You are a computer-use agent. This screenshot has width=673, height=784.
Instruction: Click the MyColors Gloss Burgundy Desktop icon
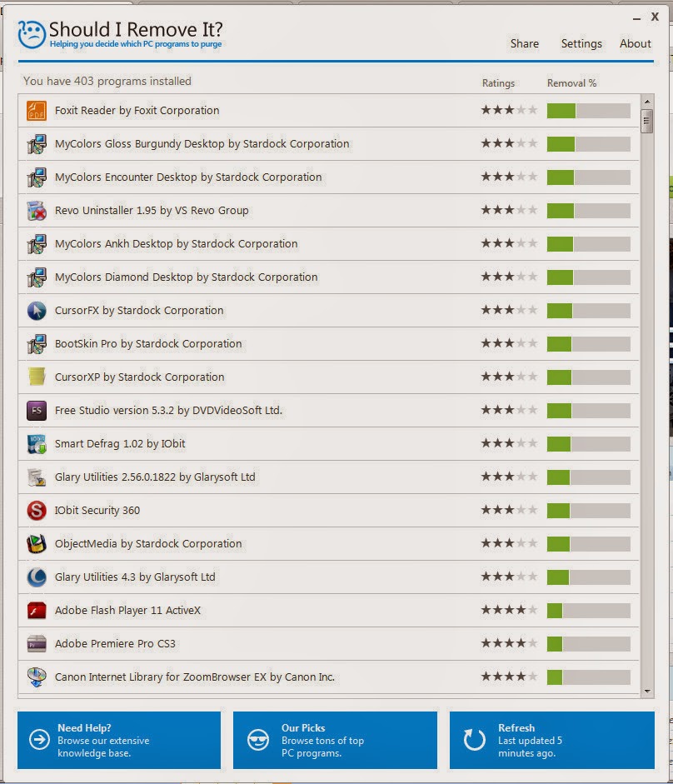37,144
